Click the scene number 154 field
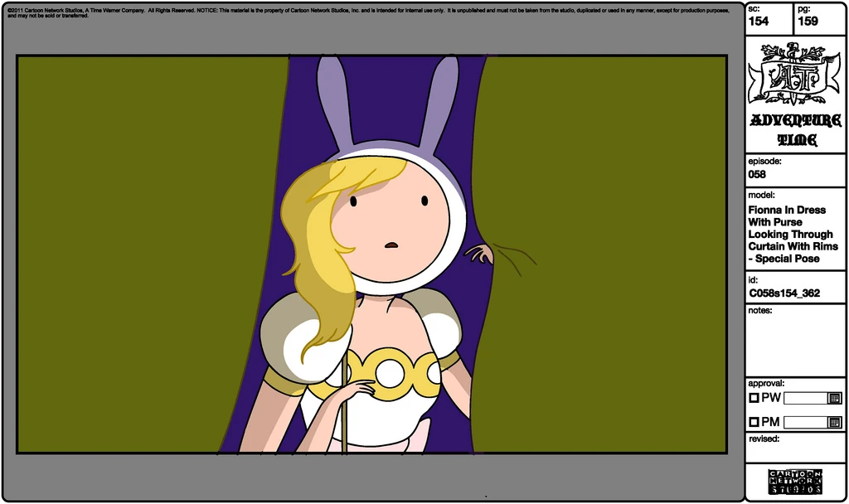Image resolution: width=849 pixels, height=504 pixels. pos(770,20)
